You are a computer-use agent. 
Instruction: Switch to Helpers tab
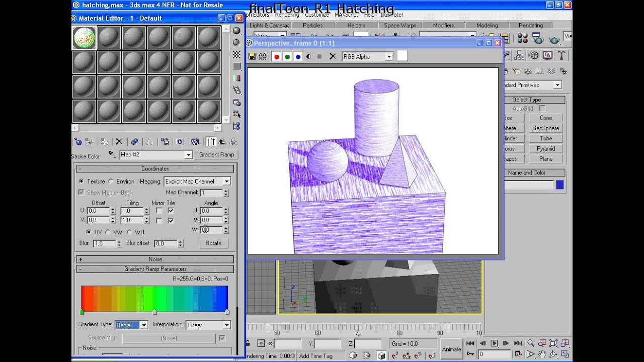pyautogui.click(x=356, y=25)
